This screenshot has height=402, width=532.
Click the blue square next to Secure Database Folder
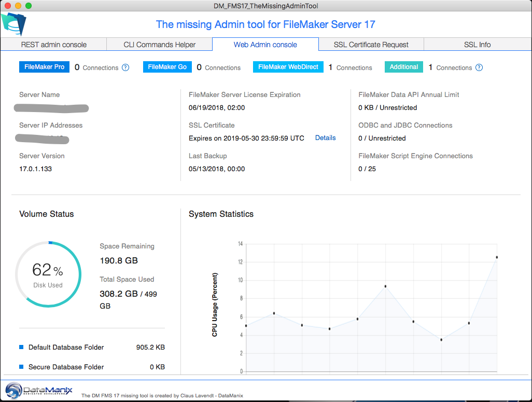(21, 367)
